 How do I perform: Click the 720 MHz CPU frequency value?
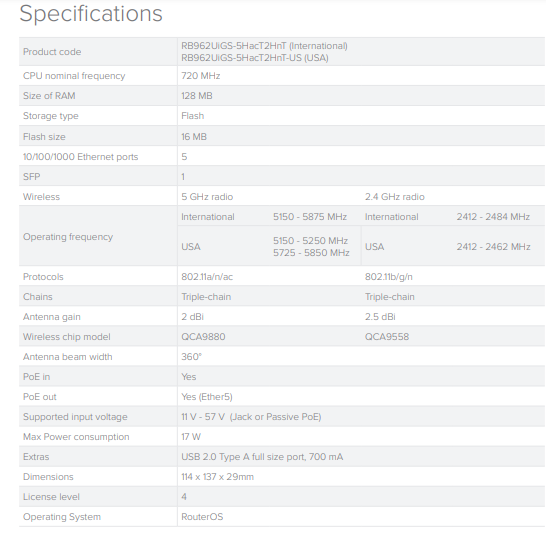[x=201, y=76]
